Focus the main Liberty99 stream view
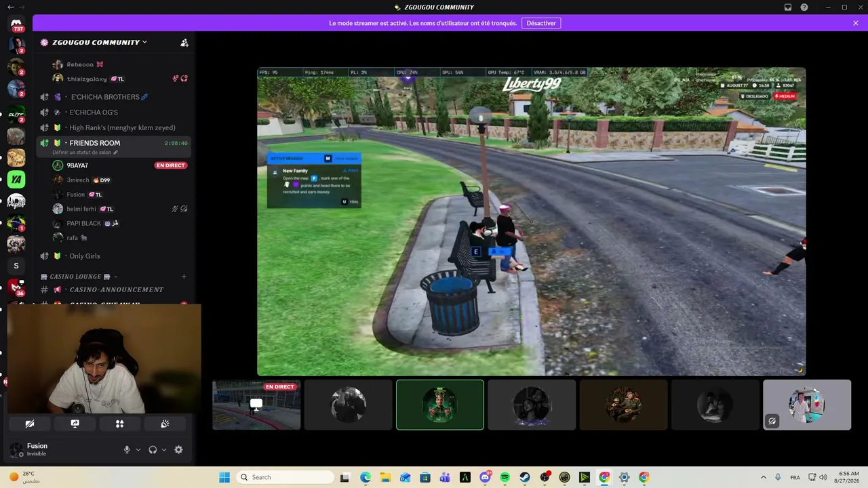The height and width of the screenshot is (488, 868). coord(532,222)
